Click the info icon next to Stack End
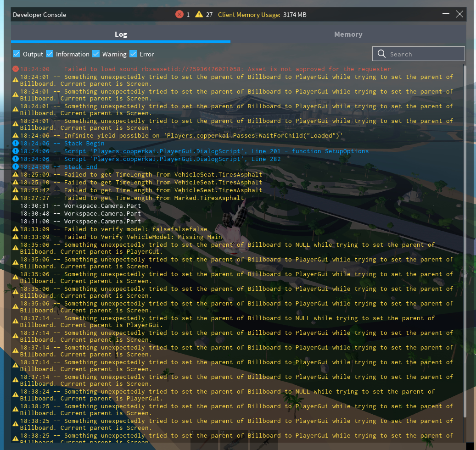The image size is (476, 450). (x=16, y=167)
